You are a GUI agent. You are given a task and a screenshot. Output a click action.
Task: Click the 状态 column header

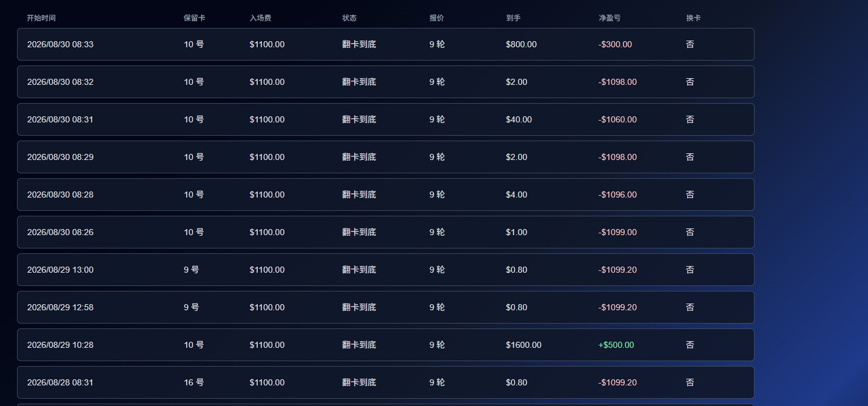pos(349,18)
